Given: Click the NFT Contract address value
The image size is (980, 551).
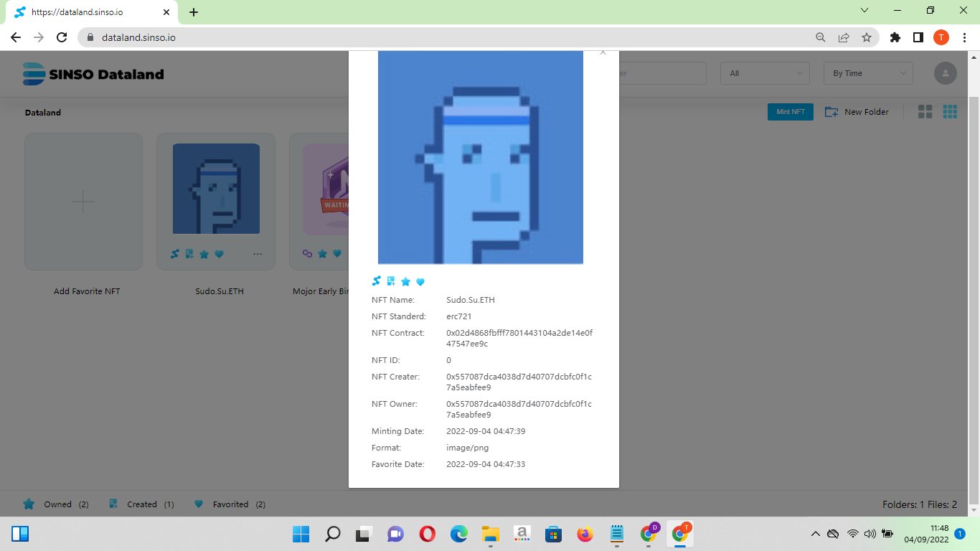Looking at the screenshot, I should [519, 339].
